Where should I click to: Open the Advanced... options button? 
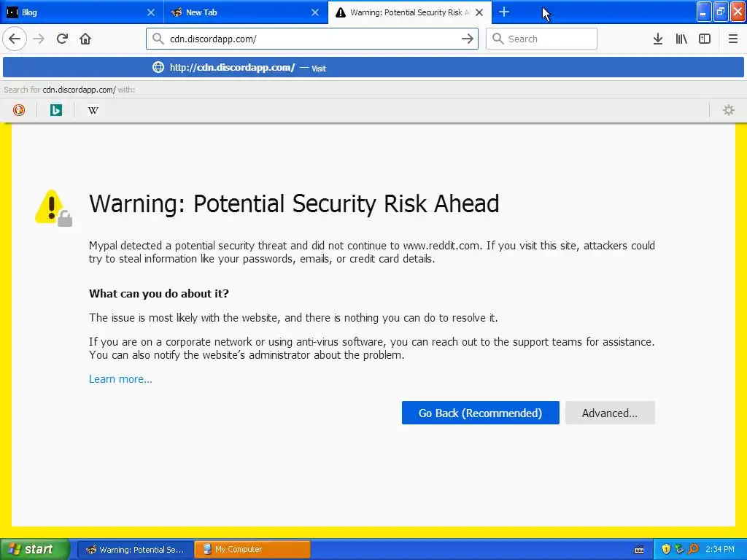(x=610, y=413)
